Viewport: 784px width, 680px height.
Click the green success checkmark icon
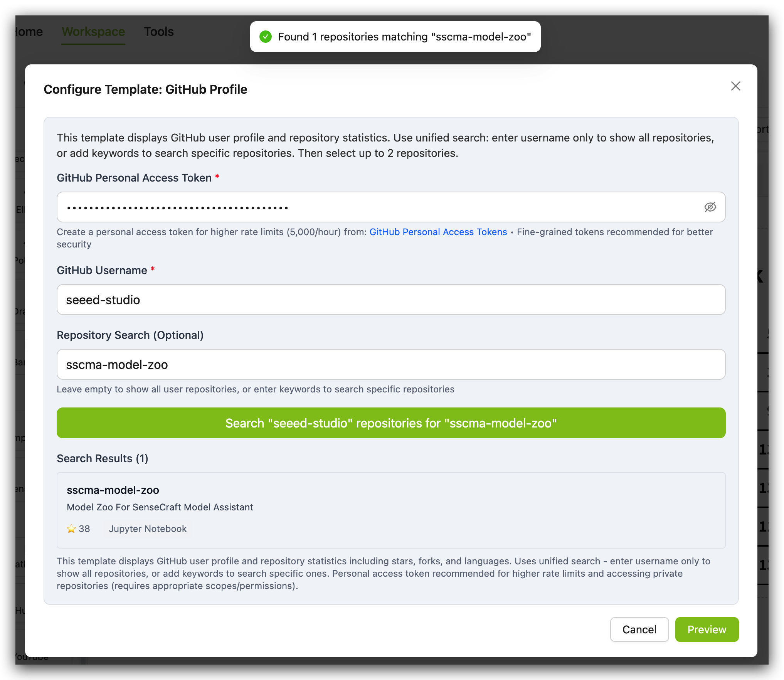[266, 37]
